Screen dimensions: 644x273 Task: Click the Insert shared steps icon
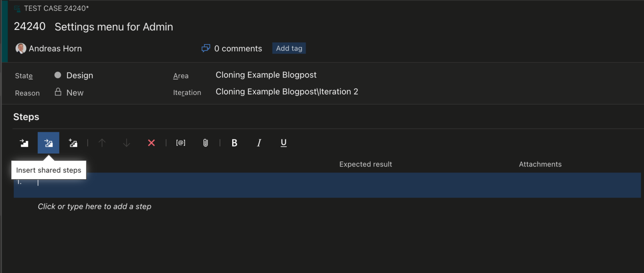[49, 143]
